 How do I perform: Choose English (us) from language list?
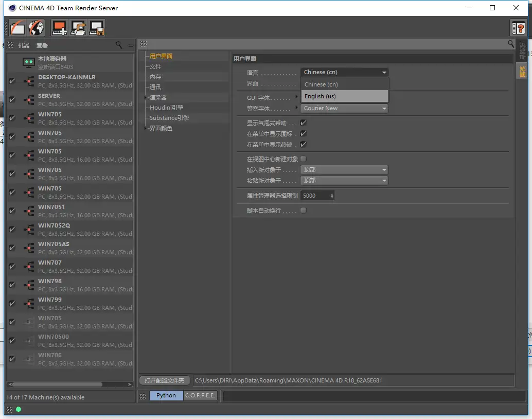[x=345, y=96]
